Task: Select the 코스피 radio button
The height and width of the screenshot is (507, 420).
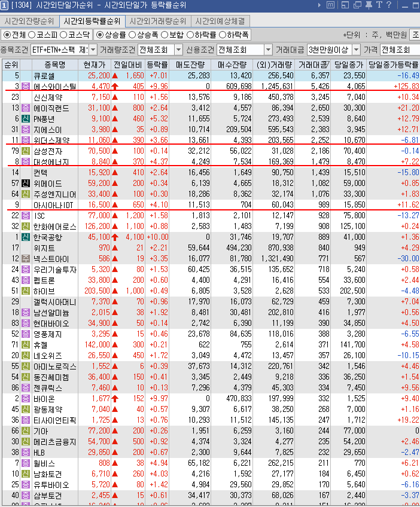Action: [x=32, y=35]
